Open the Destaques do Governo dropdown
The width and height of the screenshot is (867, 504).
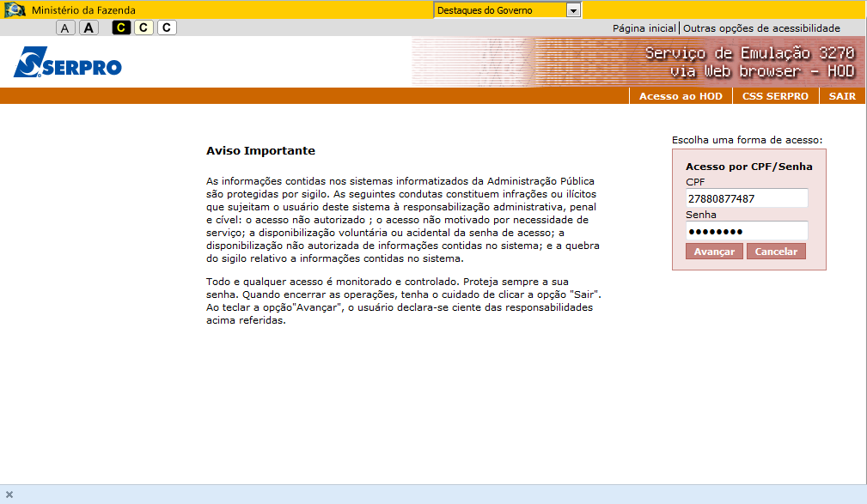507,10
